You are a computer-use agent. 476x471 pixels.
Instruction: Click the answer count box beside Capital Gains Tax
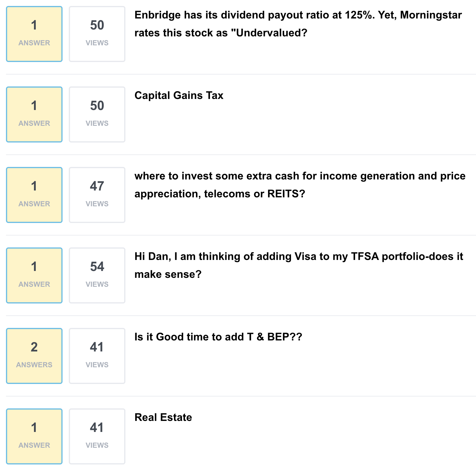coord(34,114)
